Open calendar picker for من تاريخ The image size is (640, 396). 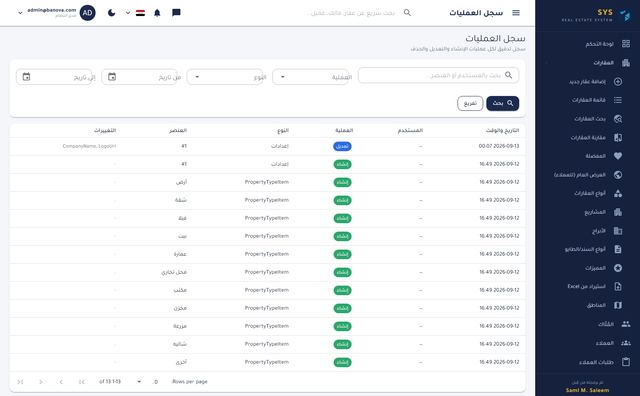[x=112, y=77]
